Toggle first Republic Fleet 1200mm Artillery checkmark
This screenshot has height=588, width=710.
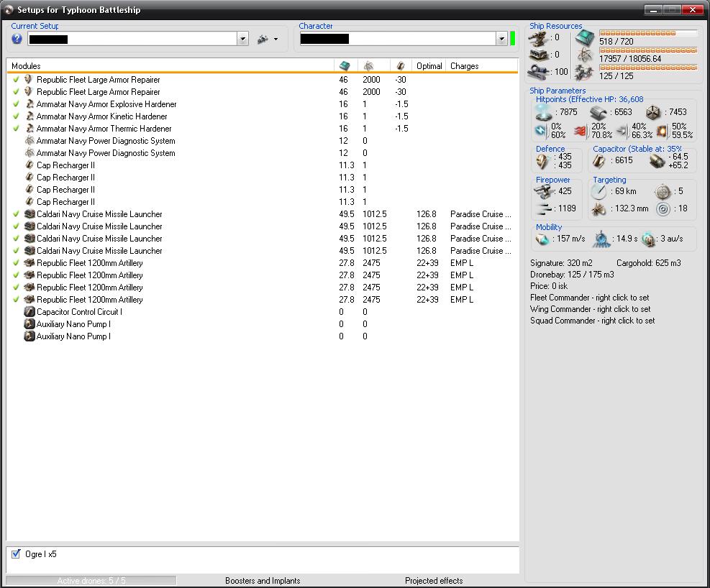[x=17, y=262]
